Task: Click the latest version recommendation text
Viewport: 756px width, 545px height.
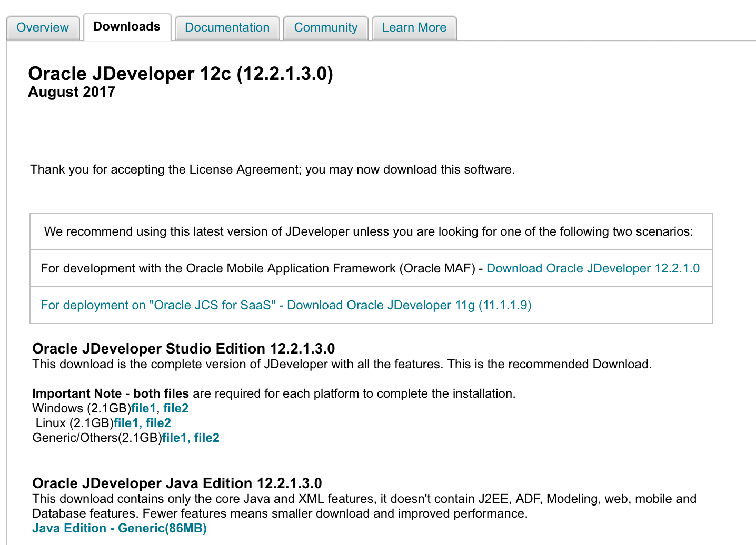Action: 369,231
